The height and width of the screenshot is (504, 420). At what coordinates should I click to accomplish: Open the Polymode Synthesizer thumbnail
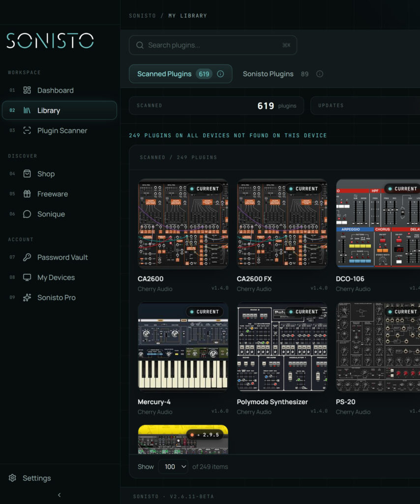coord(282,347)
